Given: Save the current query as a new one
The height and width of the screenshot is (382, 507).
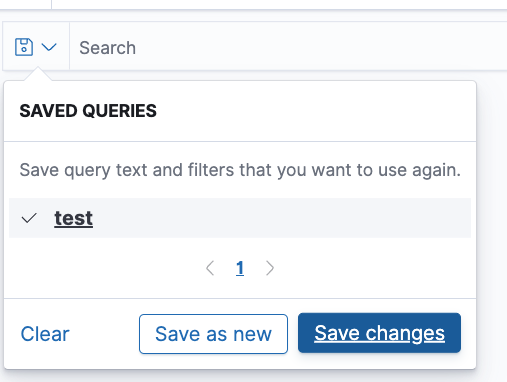Looking at the screenshot, I should [213, 334].
